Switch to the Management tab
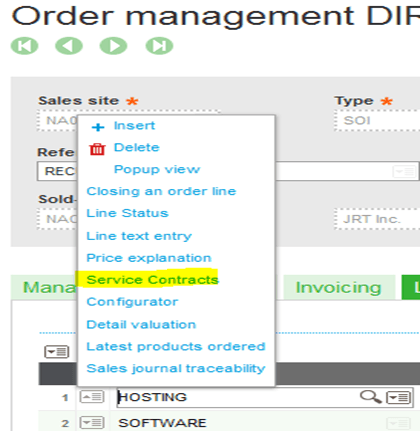 click(44, 287)
